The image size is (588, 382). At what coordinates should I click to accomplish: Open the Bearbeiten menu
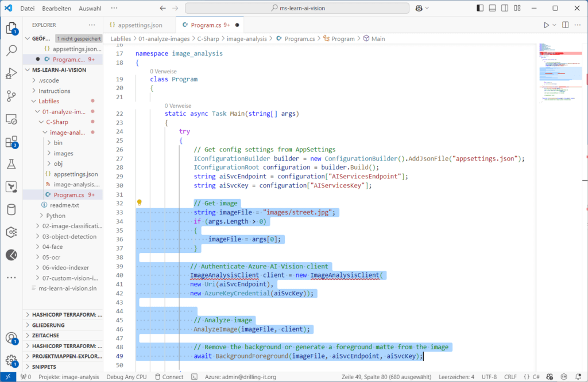pyautogui.click(x=56, y=8)
